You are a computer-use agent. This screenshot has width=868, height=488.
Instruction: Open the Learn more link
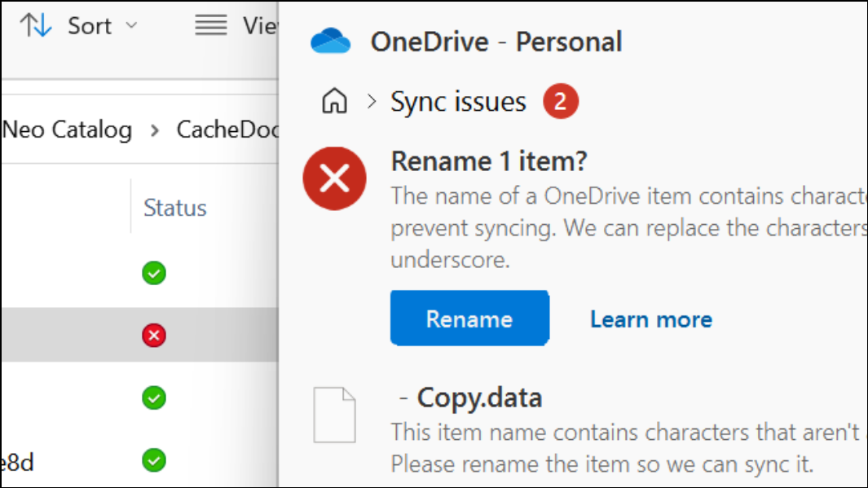pos(650,319)
